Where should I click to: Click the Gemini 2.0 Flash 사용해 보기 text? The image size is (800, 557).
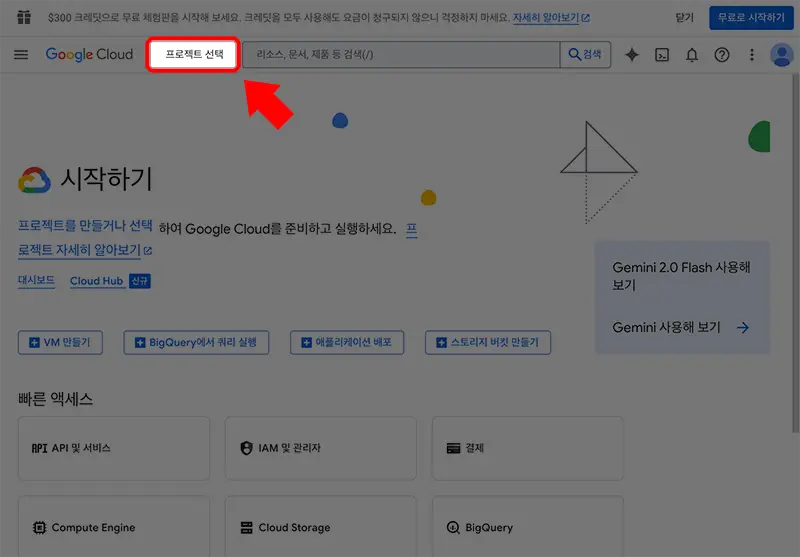(x=681, y=276)
